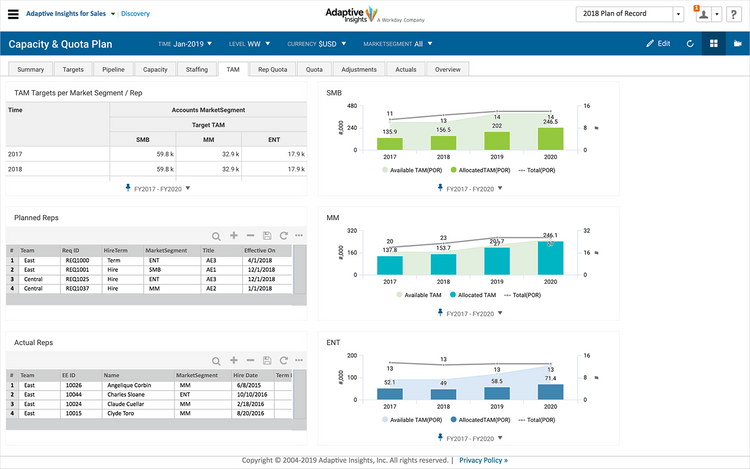Save the Planned Reps sheet
Viewport: 750px width, 469px height.
267,235
